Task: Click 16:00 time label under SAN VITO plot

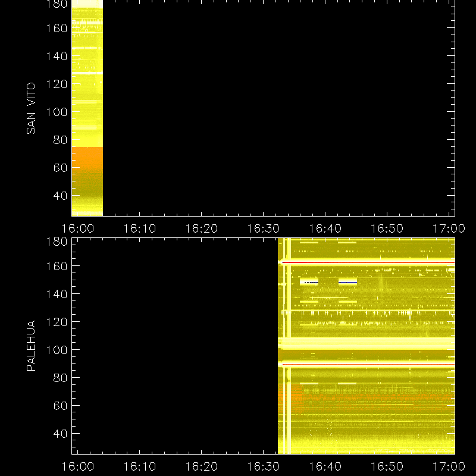Action: tap(78, 228)
